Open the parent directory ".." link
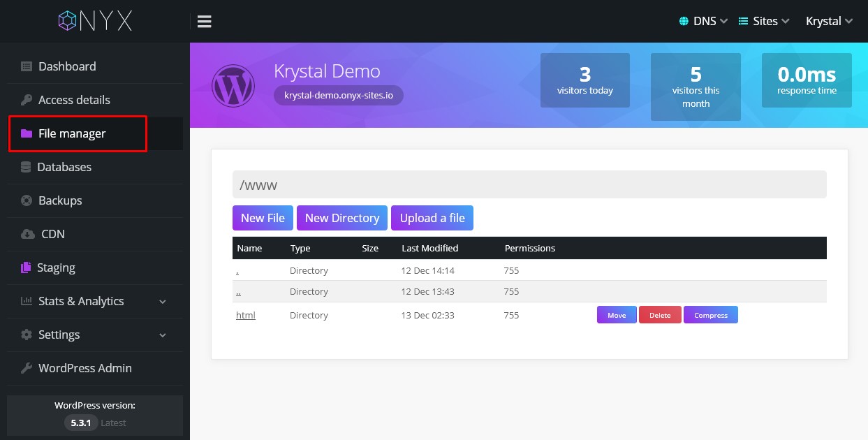The width and height of the screenshot is (868, 440). click(x=239, y=291)
